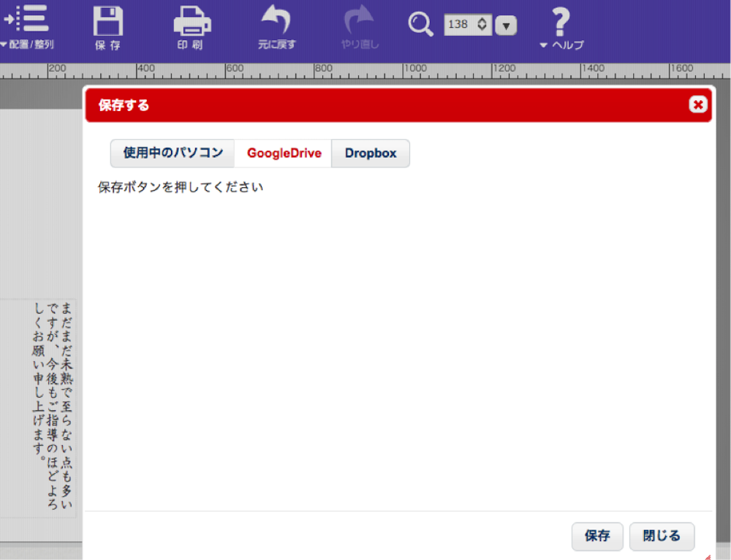Open the zoom level dropdown arrow
731x560 pixels.
[505, 24]
